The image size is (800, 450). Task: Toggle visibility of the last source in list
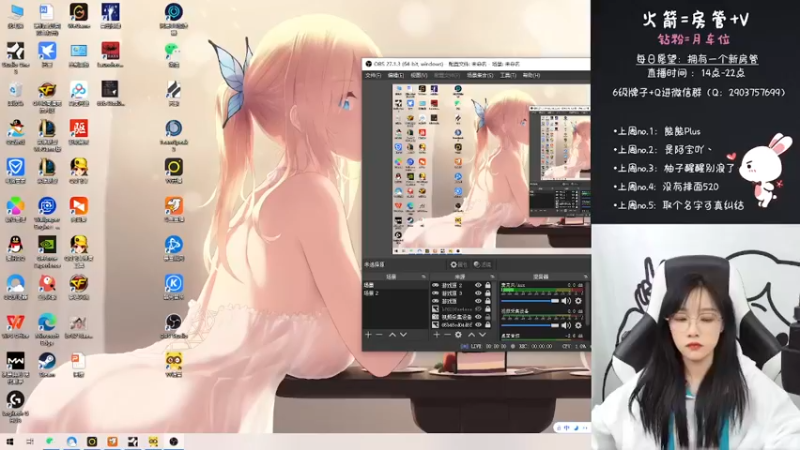[x=478, y=324]
